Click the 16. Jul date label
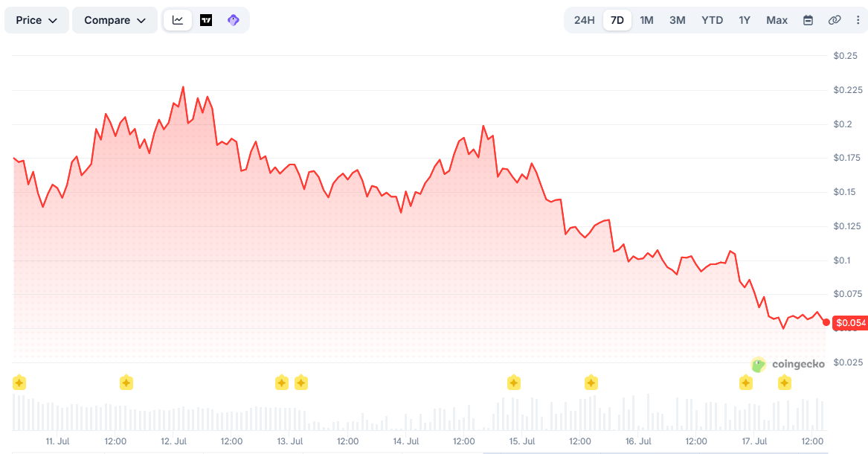Image resolution: width=868 pixels, height=454 pixels. click(638, 441)
